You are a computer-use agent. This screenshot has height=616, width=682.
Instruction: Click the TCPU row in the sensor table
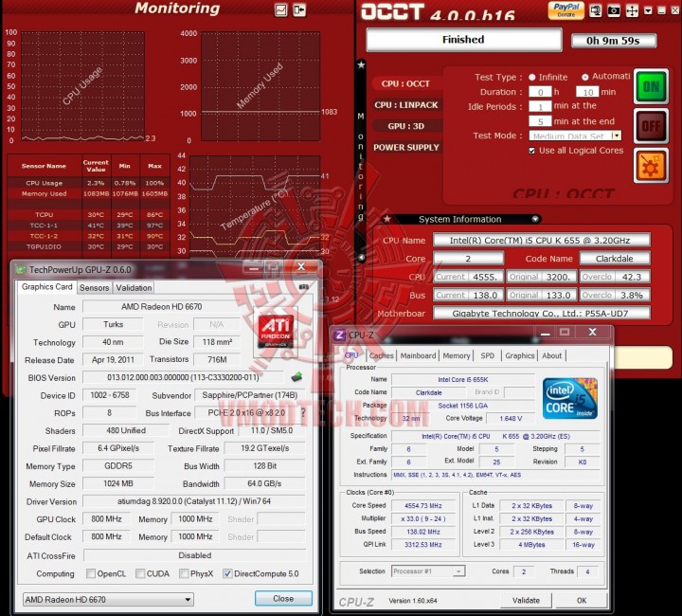[88, 215]
